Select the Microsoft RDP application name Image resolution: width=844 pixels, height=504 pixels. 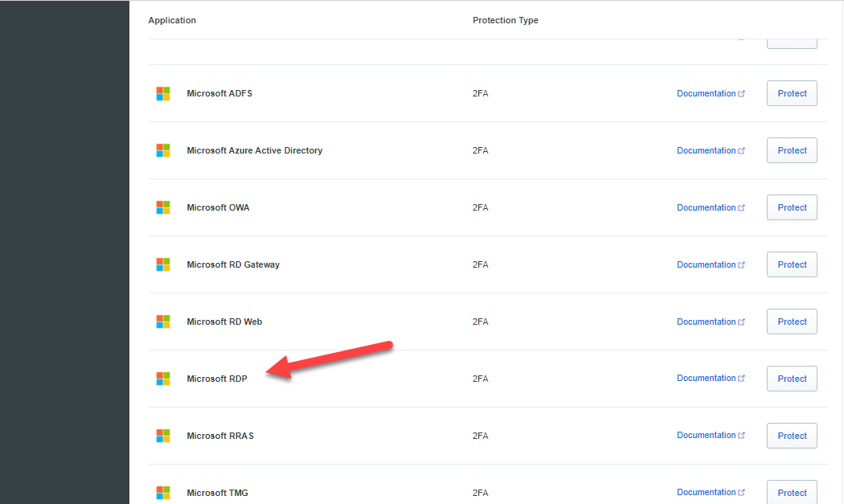[x=217, y=379]
